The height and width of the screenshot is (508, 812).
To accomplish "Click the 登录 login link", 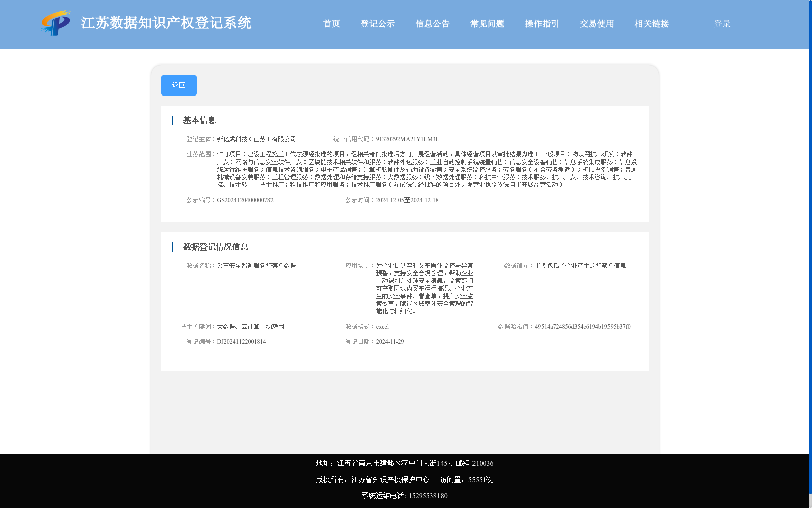I will (x=722, y=24).
